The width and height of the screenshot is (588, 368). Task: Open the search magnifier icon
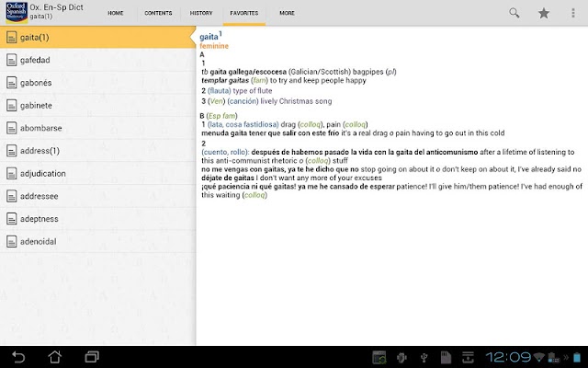click(514, 13)
